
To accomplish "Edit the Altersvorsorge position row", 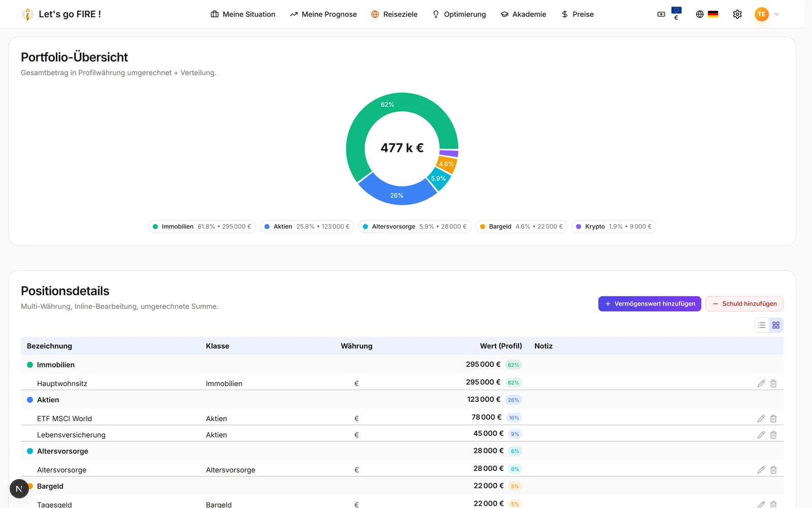I will pos(761,470).
